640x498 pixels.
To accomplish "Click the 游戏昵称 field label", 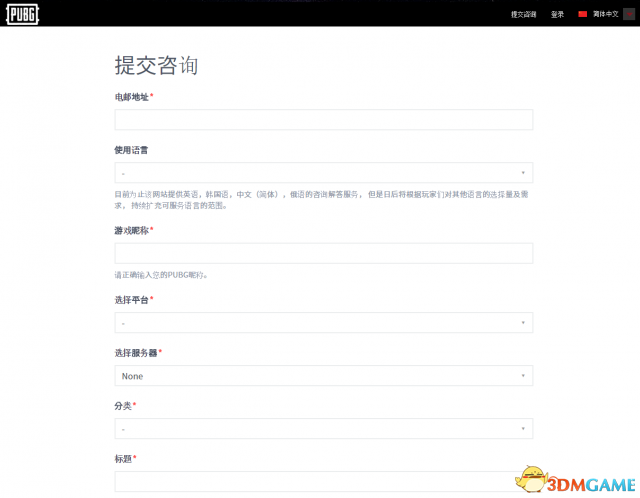I will (x=131, y=230).
